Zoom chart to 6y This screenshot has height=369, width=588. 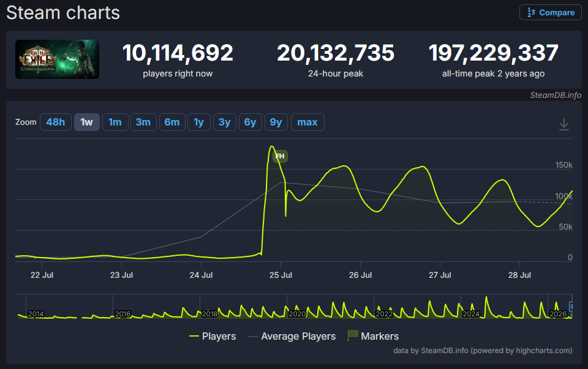(250, 122)
